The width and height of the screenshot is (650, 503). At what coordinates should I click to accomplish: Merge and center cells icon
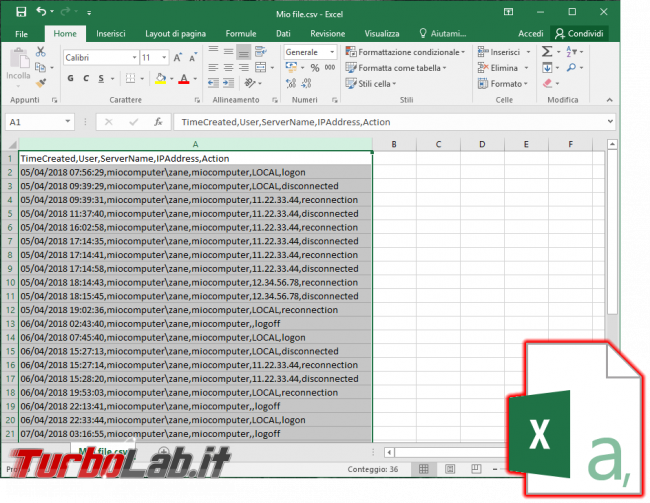(x=260, y=67)
